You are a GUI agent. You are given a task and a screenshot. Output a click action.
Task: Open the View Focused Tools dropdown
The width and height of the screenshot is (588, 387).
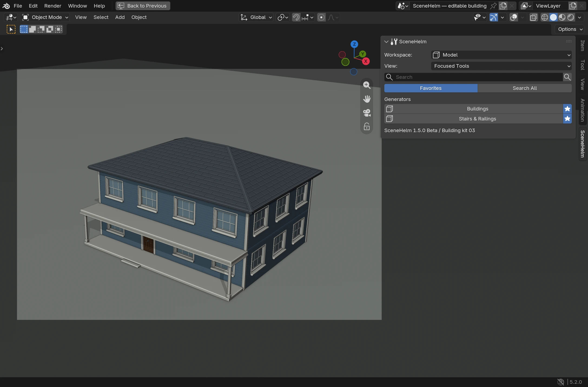coord(501,66)
